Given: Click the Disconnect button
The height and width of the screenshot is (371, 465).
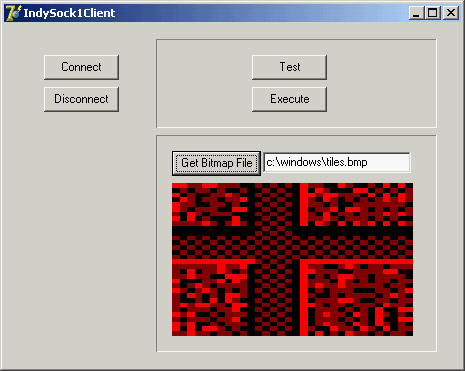Looking at the screenshot, I should 81,99.
